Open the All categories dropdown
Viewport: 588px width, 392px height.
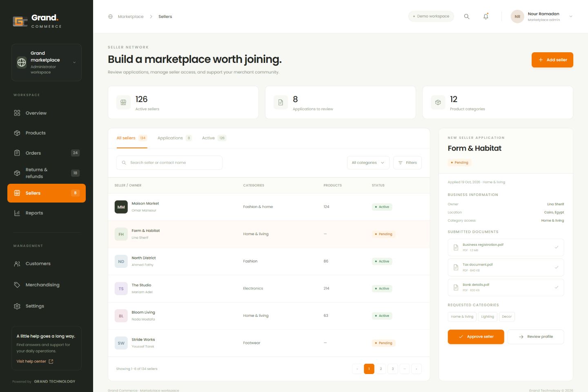pyautogui.click(x=368, y=163)
